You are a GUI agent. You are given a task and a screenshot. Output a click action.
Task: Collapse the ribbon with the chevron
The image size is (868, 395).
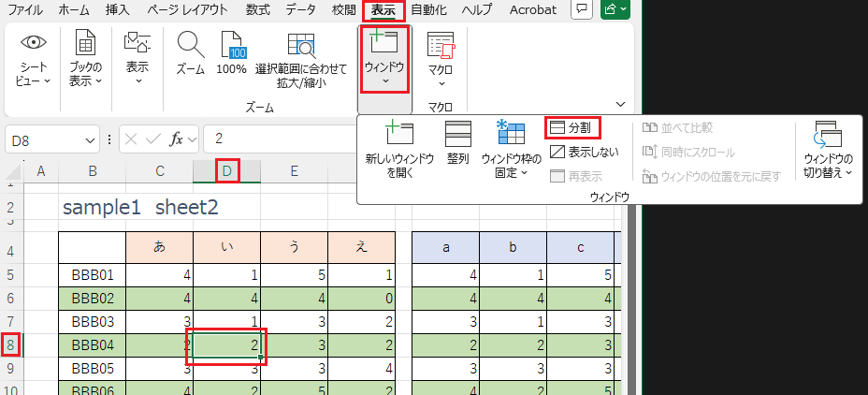[x=620, y=104]
